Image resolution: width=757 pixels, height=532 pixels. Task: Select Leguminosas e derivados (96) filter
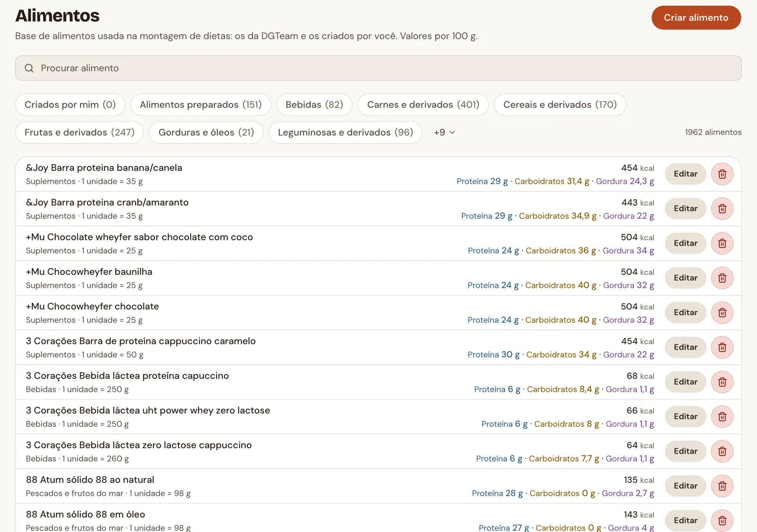coord(345,132)
